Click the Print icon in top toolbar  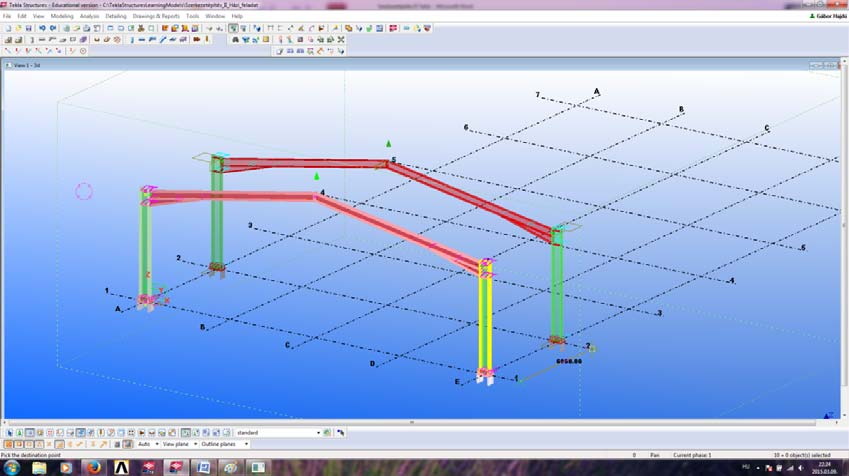tap(87, 28)
